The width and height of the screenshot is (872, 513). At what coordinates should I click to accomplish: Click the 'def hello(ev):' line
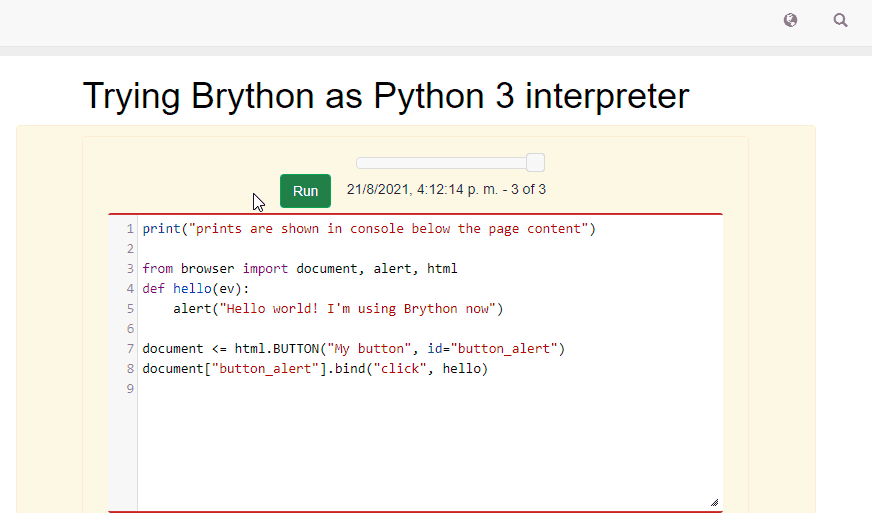196,289
